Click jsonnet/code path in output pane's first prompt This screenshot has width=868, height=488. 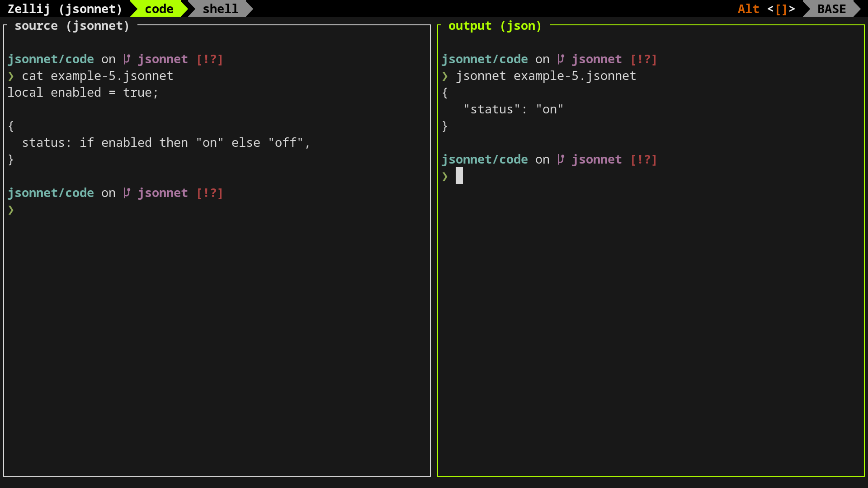485,59
